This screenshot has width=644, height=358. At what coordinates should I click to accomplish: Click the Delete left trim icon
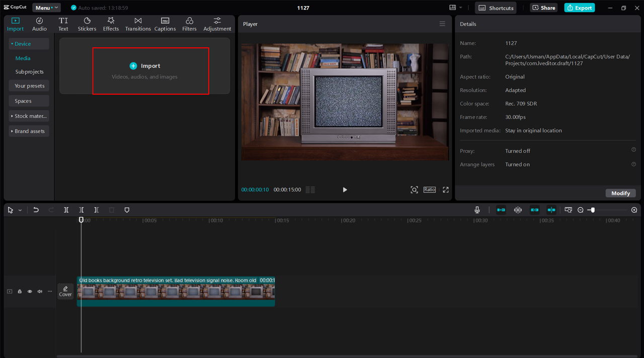coord(81,210)
